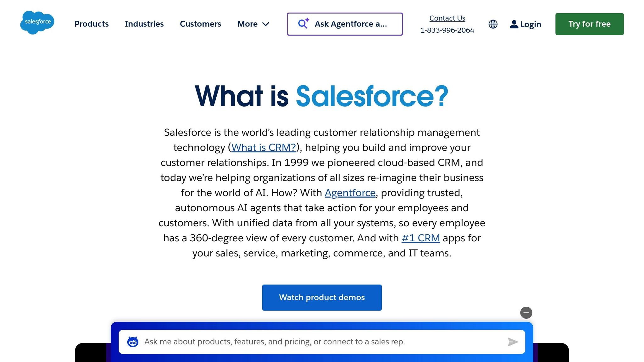Open the What is CRM? link
644x362 pixels.
(263, 147)
